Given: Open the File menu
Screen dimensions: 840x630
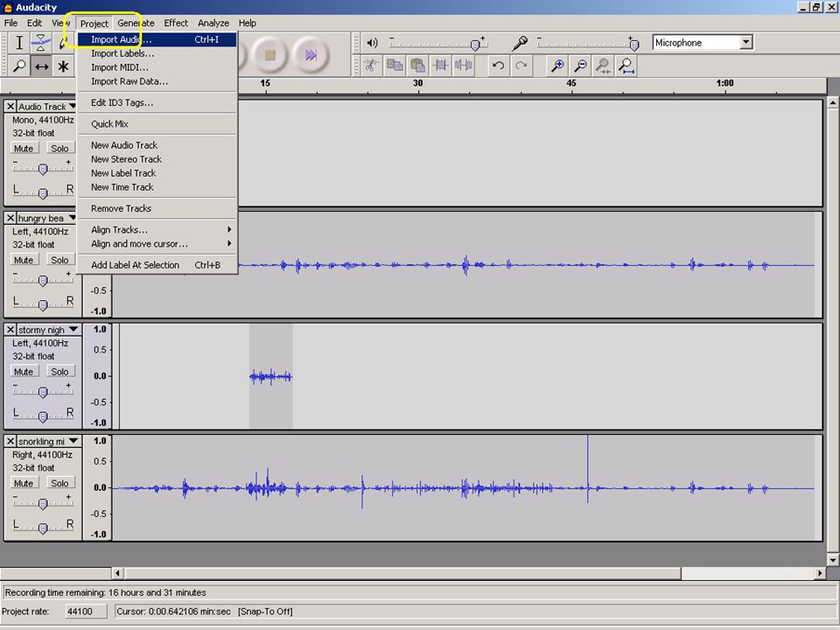Looking at the screenshot, I should pyautogui.click(x=10, y=23).
